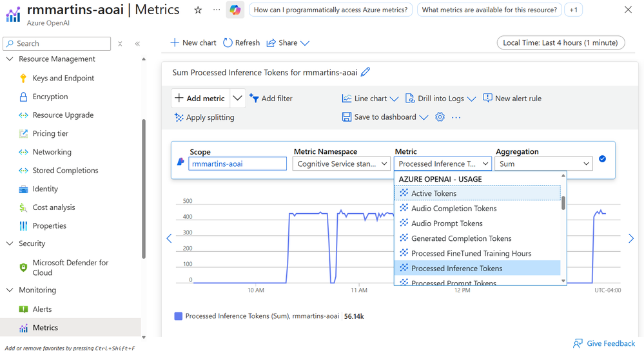This screenshot has width=644, height=351.
Task: Collapse the sidebar with double-chevron icon
Action: pyautogui.click(x=137, y=44)
